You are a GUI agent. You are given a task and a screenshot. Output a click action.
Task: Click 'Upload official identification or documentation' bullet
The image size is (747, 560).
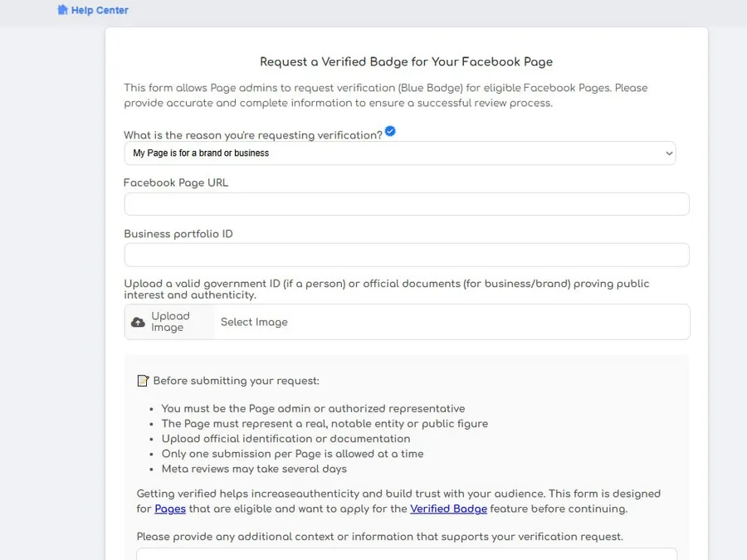coord(286,439)
